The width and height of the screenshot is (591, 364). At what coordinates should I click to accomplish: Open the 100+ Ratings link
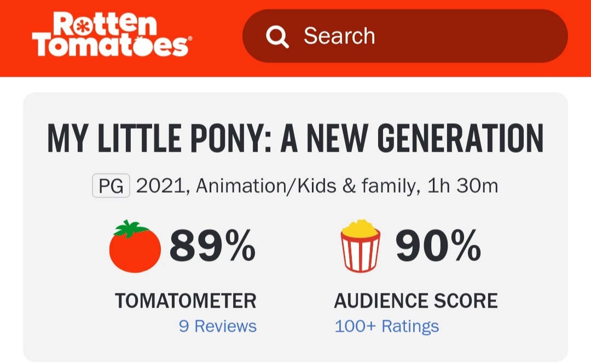point(386,326)
